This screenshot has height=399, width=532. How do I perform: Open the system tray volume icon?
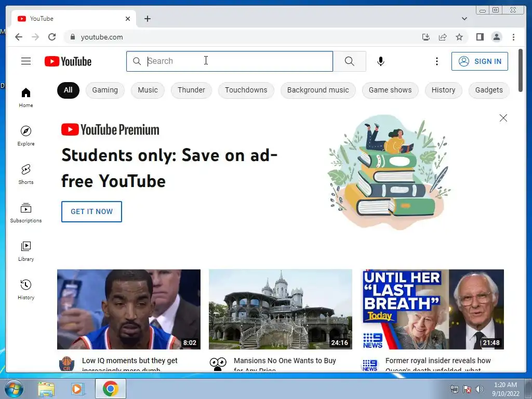tap(480, 389)
